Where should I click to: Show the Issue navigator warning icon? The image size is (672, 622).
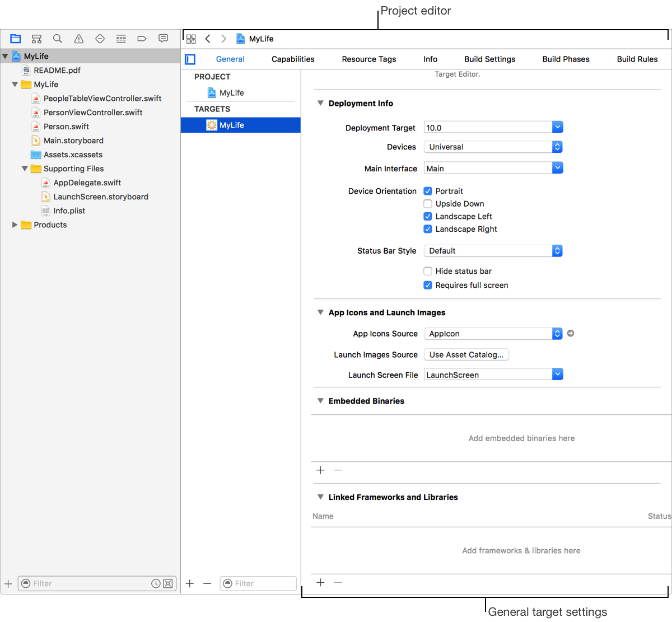point(79,39)
